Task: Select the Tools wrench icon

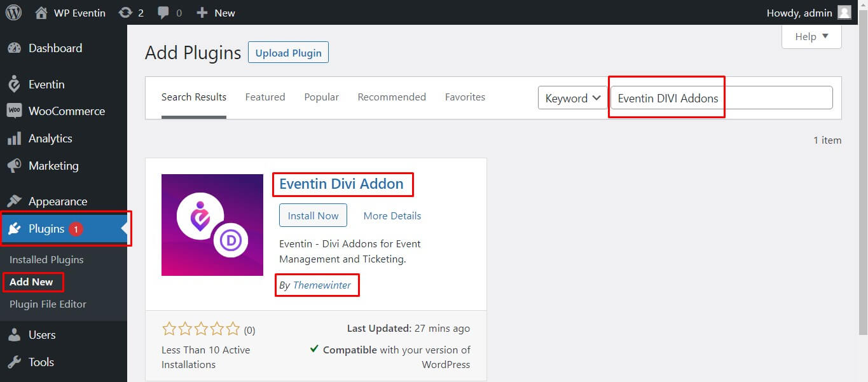Action: click(14, 362)
